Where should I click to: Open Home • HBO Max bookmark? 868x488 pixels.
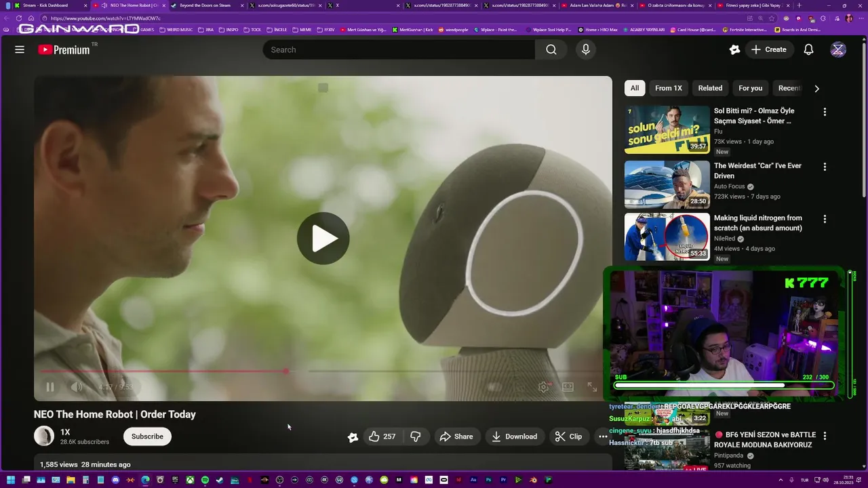pyautogui.click(x=597, y=30)
